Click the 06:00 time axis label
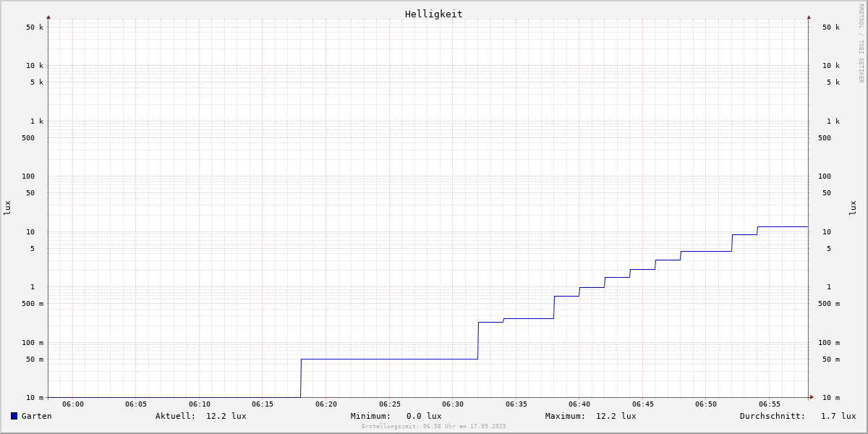Screen dimensions: 868x434 pos(73,404)
